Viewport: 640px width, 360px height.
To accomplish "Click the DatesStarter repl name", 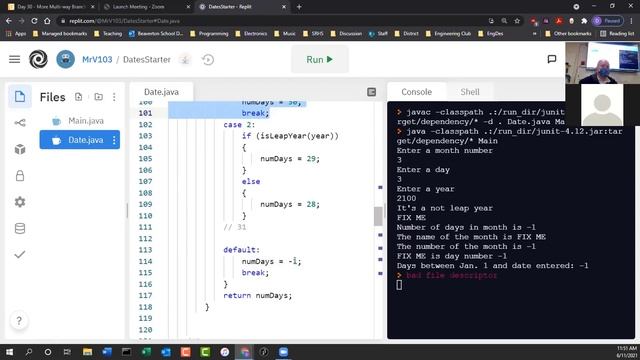I will coord(147,60).
